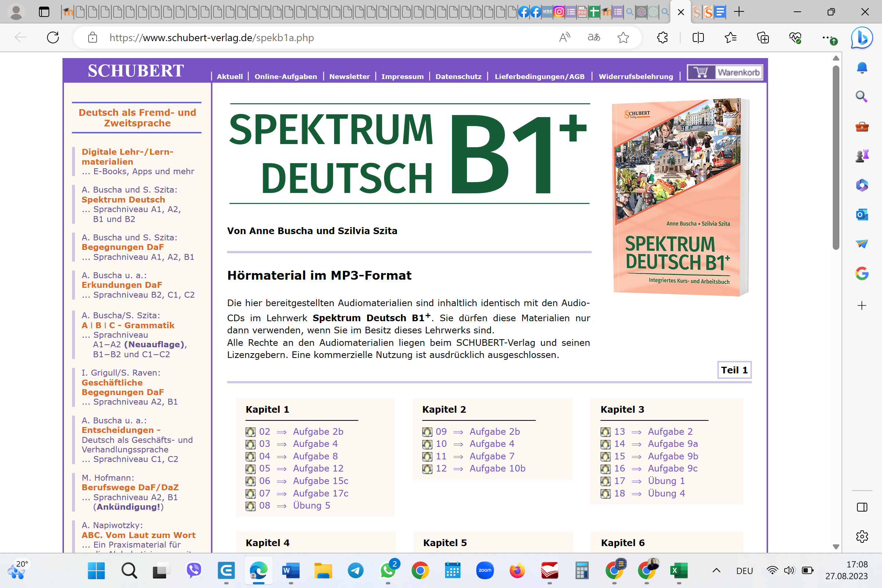Play track 18 Übung 4
This screenshot has height=588, width=882.
(666, 494)
